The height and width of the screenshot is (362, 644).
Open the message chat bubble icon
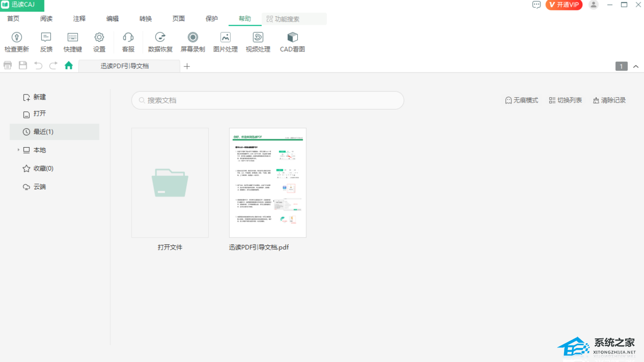(x=536, y=5)
